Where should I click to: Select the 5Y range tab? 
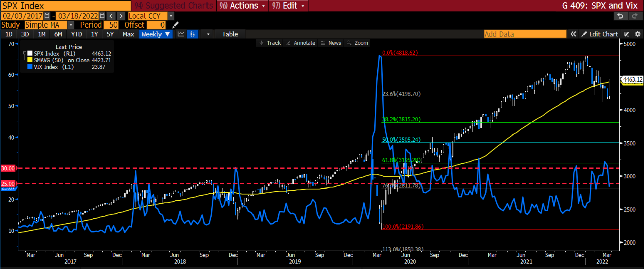[110, 34]
